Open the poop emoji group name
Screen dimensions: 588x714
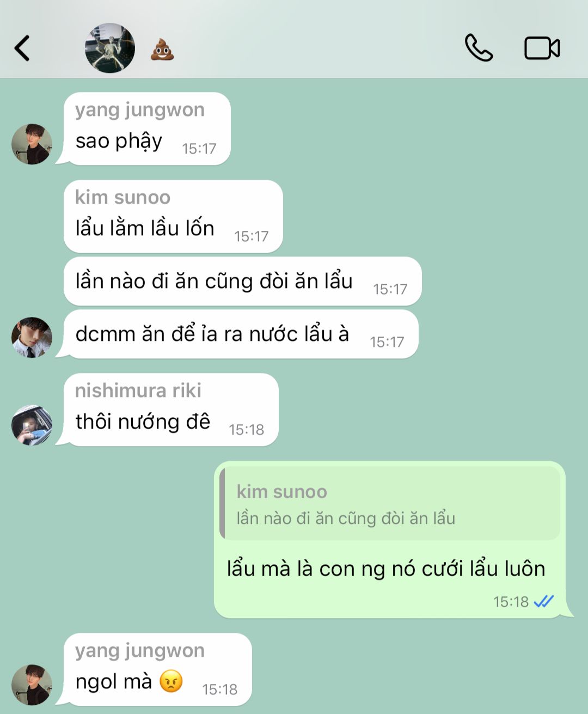click(x=162, y=48)
